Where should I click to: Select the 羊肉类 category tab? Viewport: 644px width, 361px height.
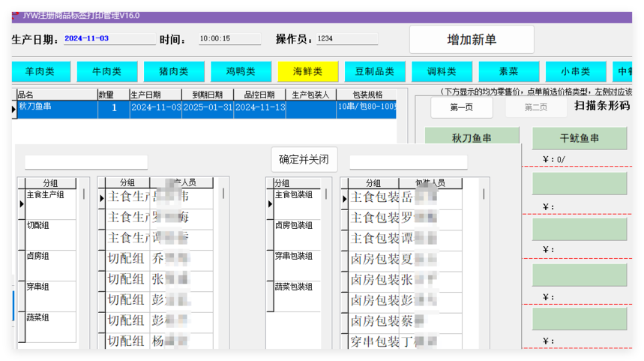tap(40, 71)
